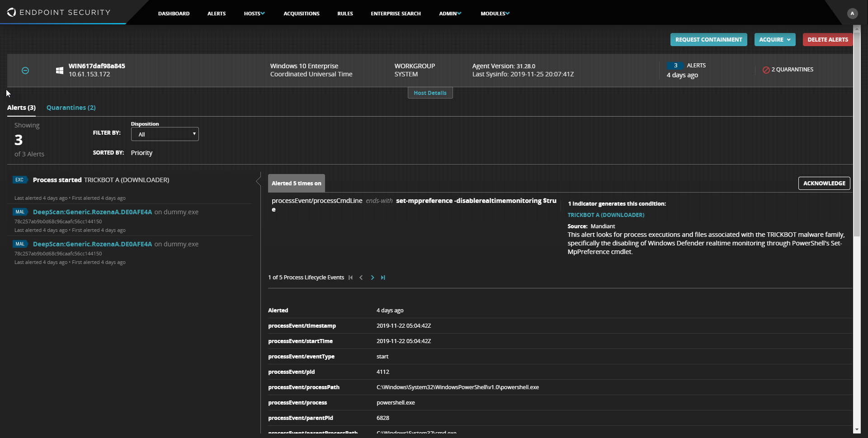Acknowledge the selected alert
The image size is (868, 438).
pyautogui.click(x=824, y=183)
